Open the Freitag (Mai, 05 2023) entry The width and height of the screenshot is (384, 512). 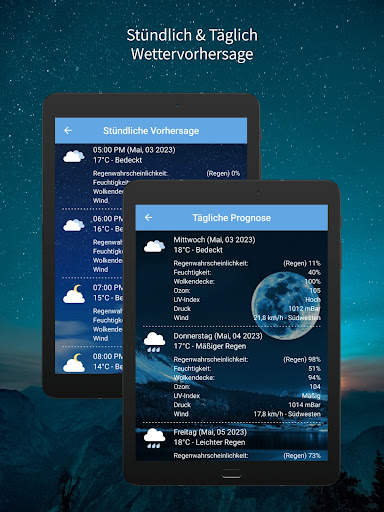tap(210, 432)
